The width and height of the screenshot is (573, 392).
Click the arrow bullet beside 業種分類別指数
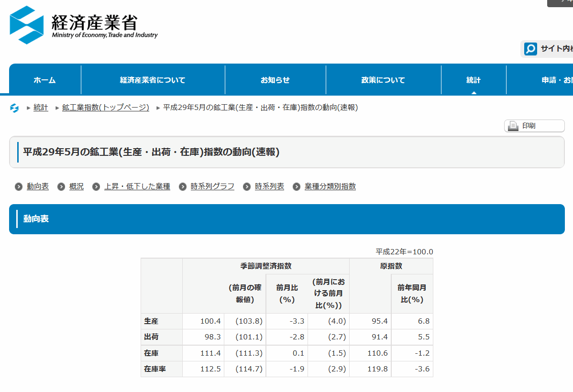[297, 187]
